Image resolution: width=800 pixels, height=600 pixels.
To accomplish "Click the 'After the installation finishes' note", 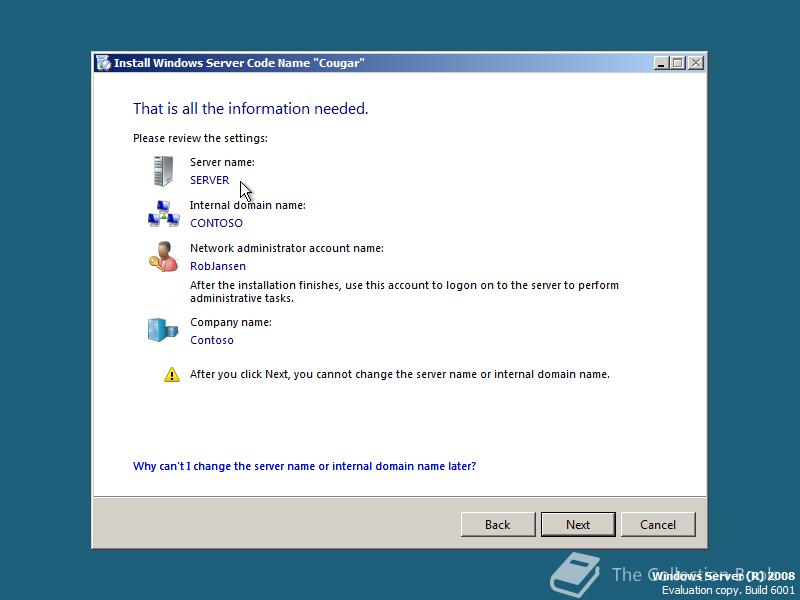I will (405, 291).
